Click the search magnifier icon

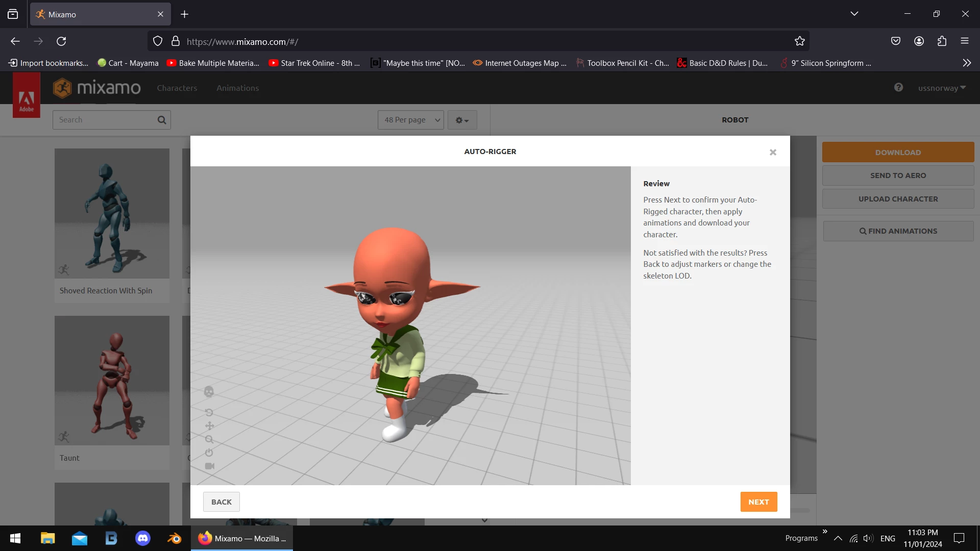click(162, 120)
